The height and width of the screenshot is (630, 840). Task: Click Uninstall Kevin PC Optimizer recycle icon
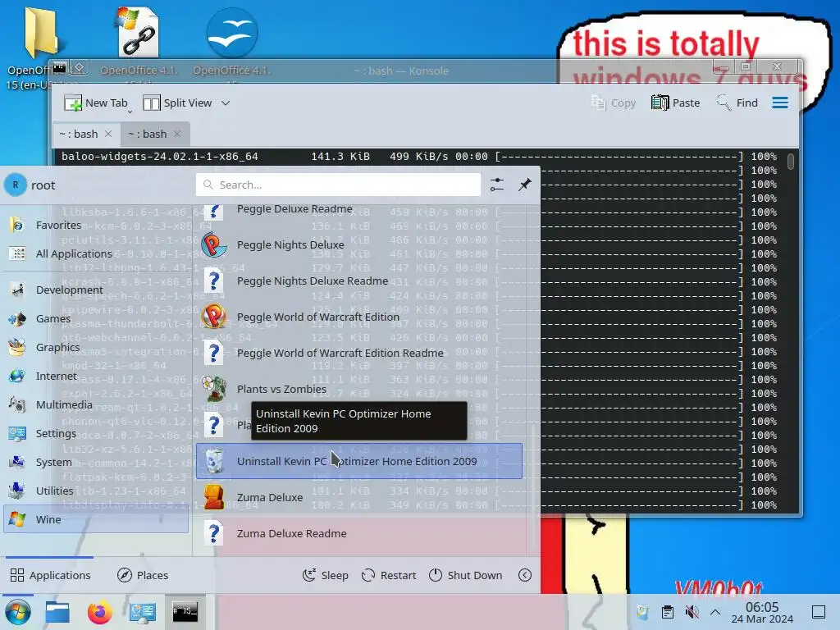[x=214, y=461]
